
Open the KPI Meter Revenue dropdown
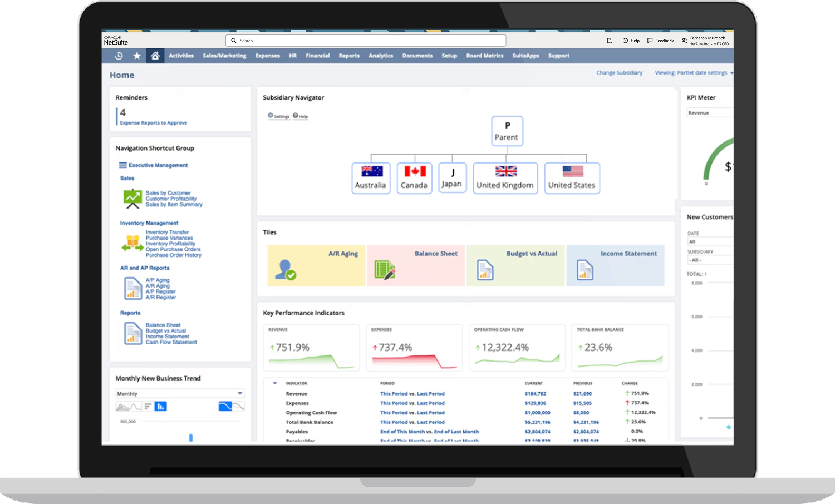[710, 113]
